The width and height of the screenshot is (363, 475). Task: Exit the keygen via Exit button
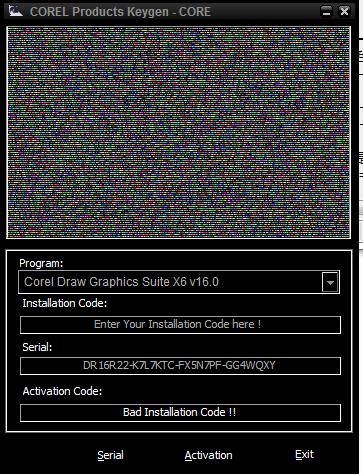[x=304, y=454]
